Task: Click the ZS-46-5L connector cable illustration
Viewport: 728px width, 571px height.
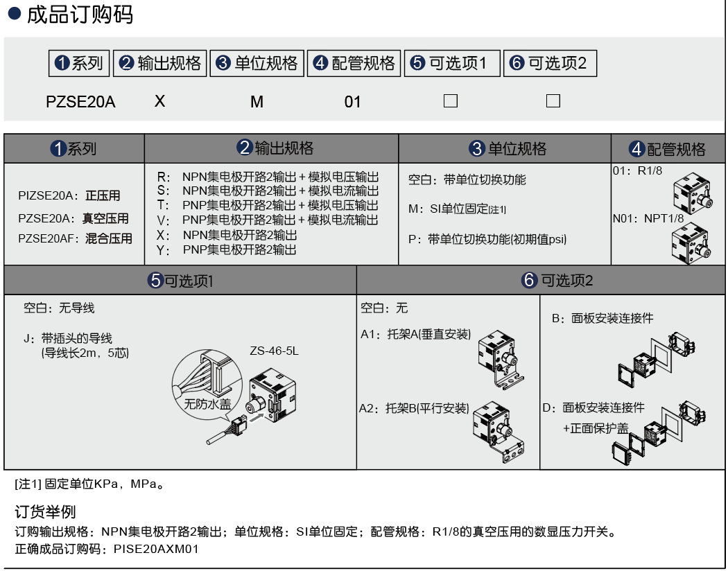Action: click(x=251, y=407)
